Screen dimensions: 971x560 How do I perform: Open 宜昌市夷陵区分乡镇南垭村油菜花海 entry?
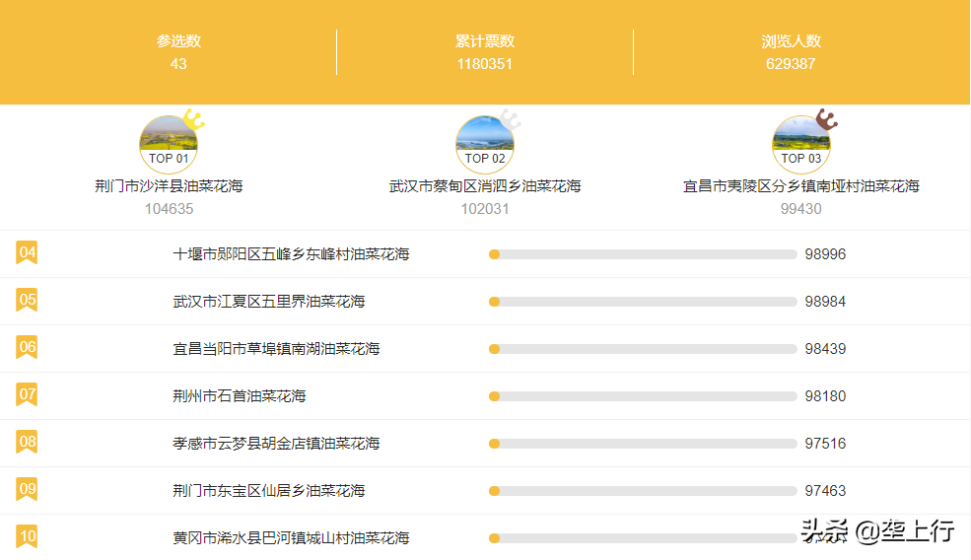801,185
